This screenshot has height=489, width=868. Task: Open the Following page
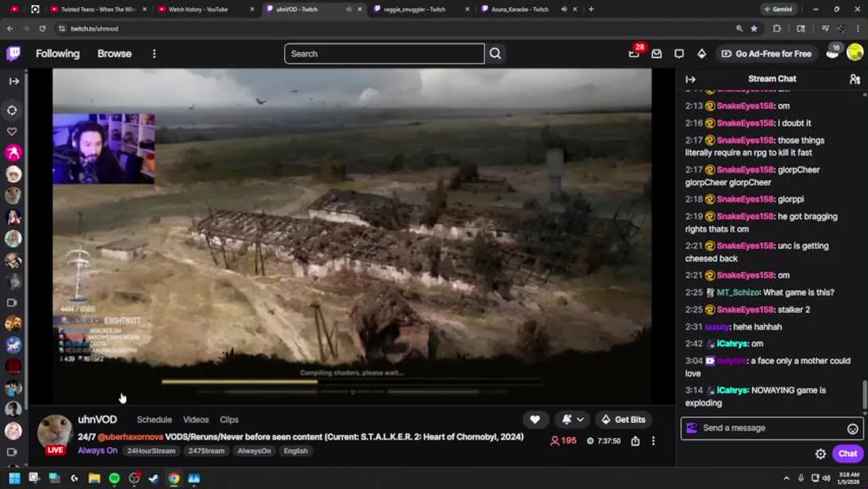pos(58,54)
